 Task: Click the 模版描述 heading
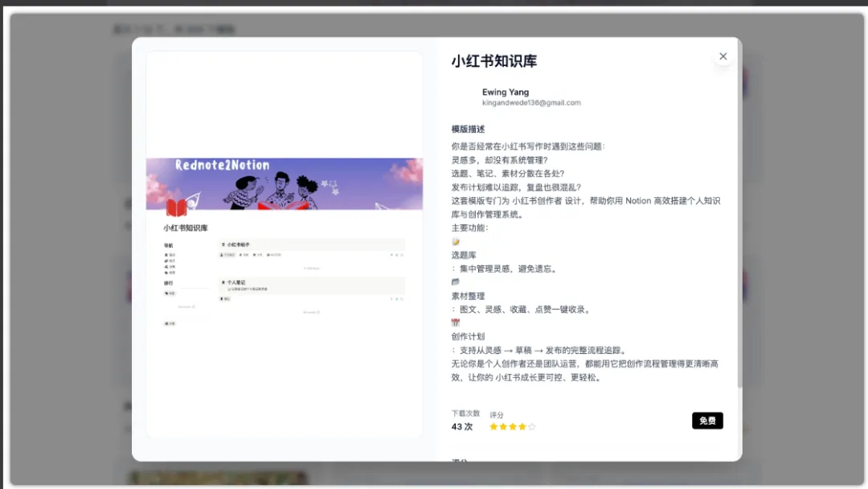(468, 129)
